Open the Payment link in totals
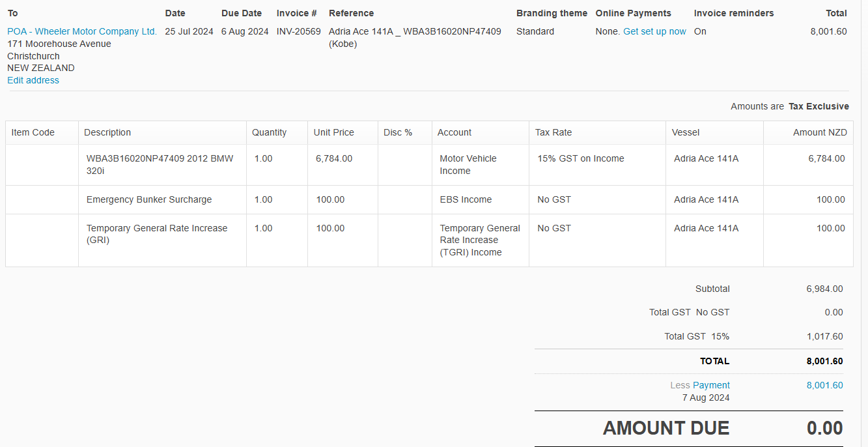This screenshot has width=868, height=447. (711, 385)
